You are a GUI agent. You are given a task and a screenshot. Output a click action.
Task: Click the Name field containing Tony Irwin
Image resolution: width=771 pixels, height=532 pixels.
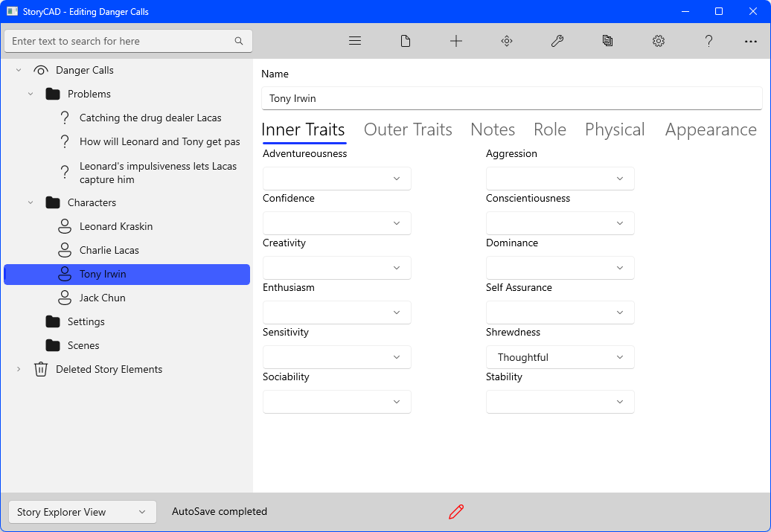511,98
